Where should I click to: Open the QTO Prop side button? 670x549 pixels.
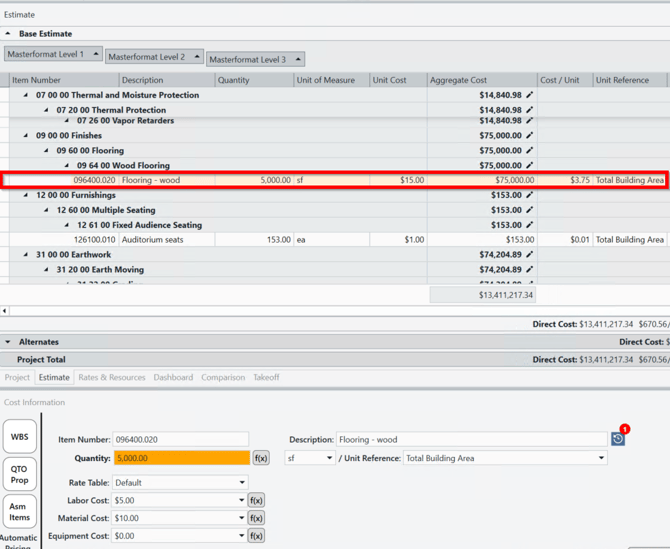[19, 474]
